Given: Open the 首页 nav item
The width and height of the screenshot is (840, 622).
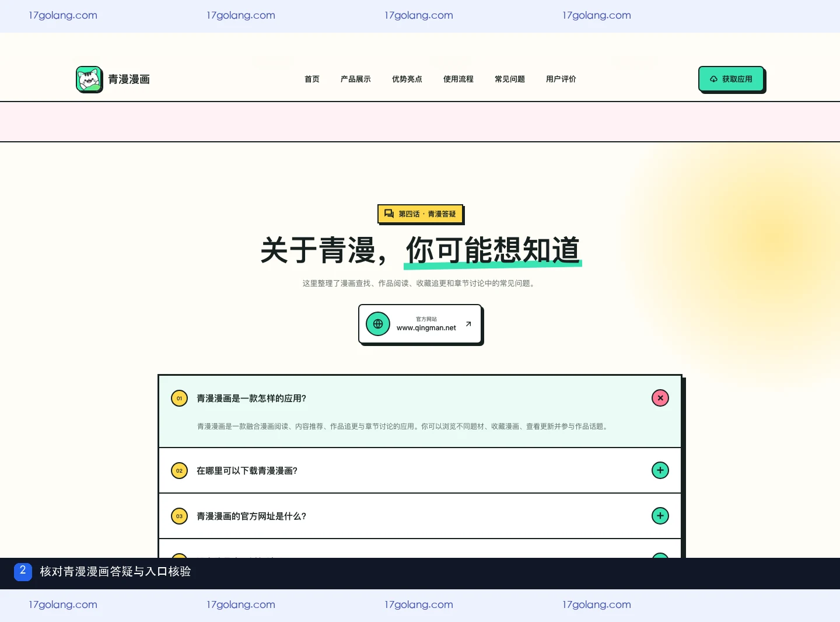Looking at the screenshot, I should (x=312, y=79).
